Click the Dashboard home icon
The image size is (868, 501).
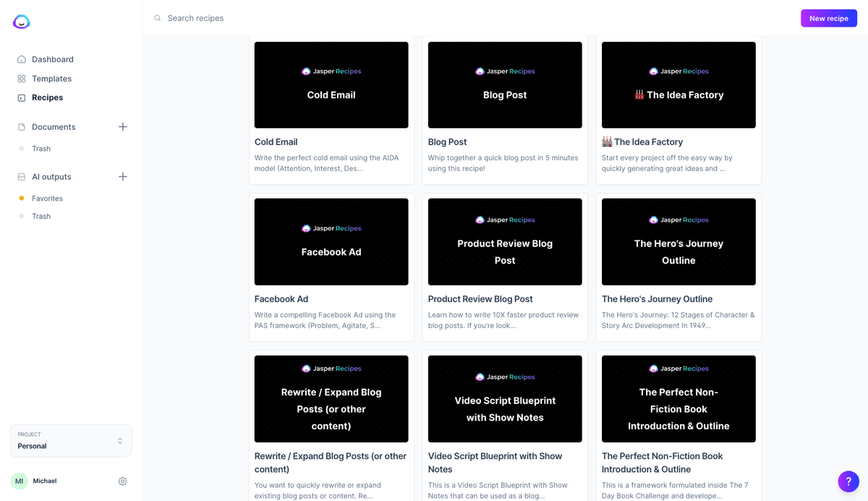(22, 59)
